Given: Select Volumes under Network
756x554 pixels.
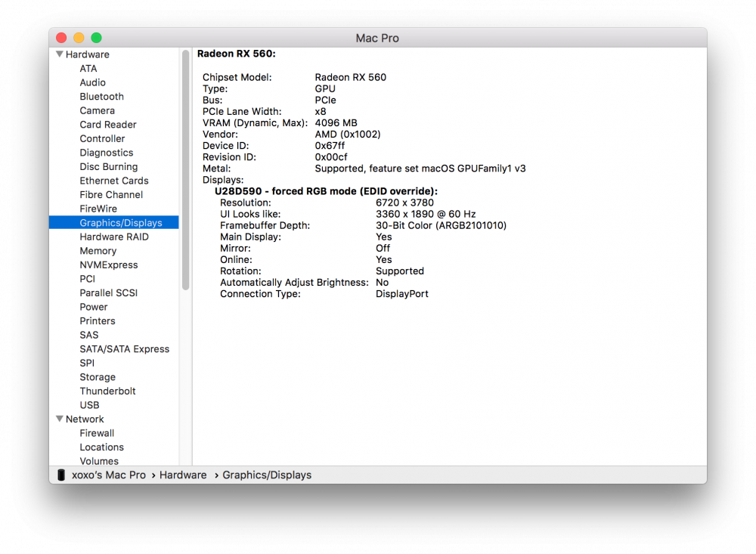Looking at the screenshot, I should pyautogui.click(x=99, y=461).
